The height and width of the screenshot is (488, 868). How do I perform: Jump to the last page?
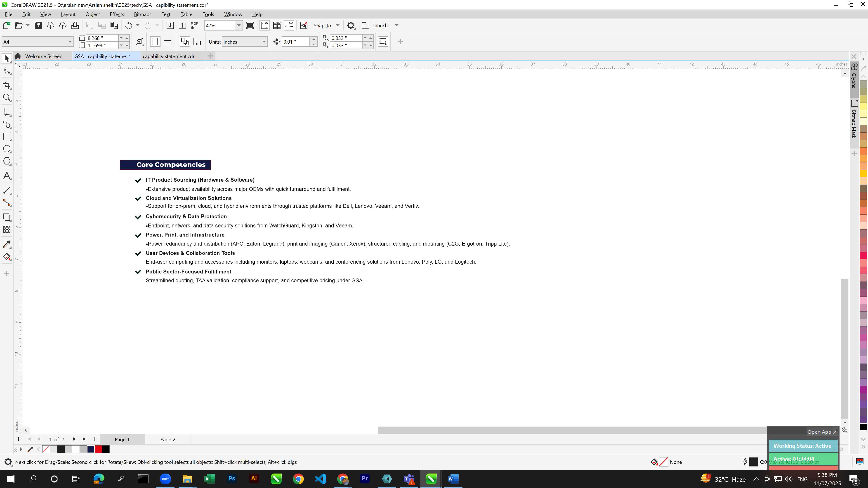84,439
